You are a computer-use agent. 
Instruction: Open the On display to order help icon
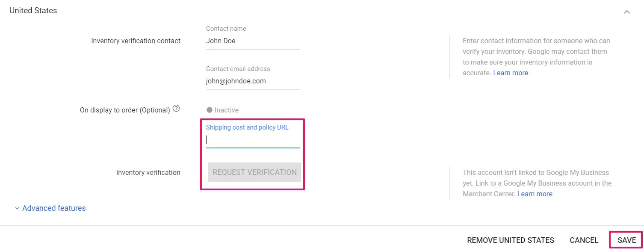176,109
